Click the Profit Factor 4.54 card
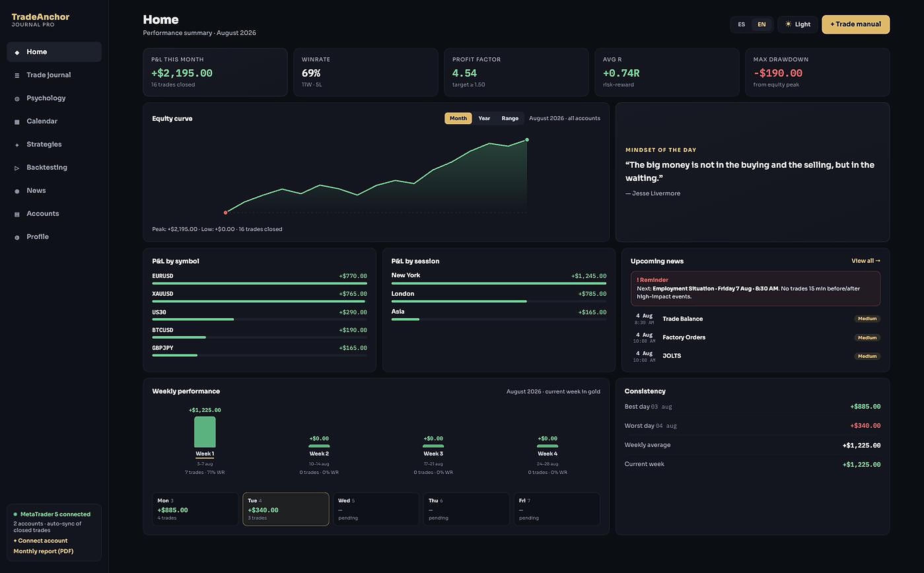Image resolution: width=924 pixels, height=573 pixels. click(x=516, y=72)
